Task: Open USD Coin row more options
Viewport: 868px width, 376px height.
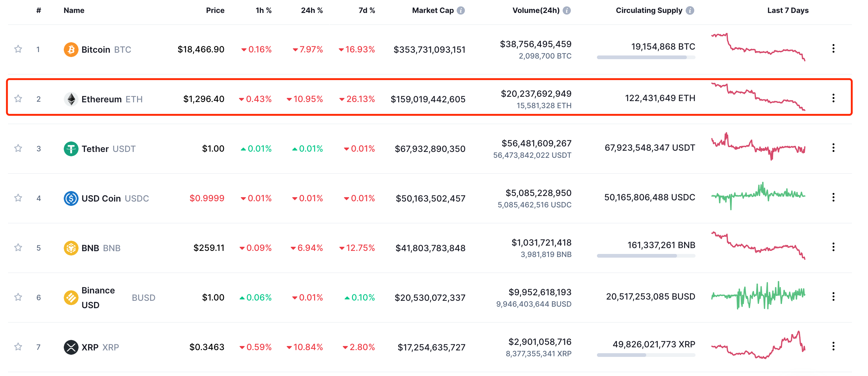Action: pyautogui.click(x=833, y=197)
